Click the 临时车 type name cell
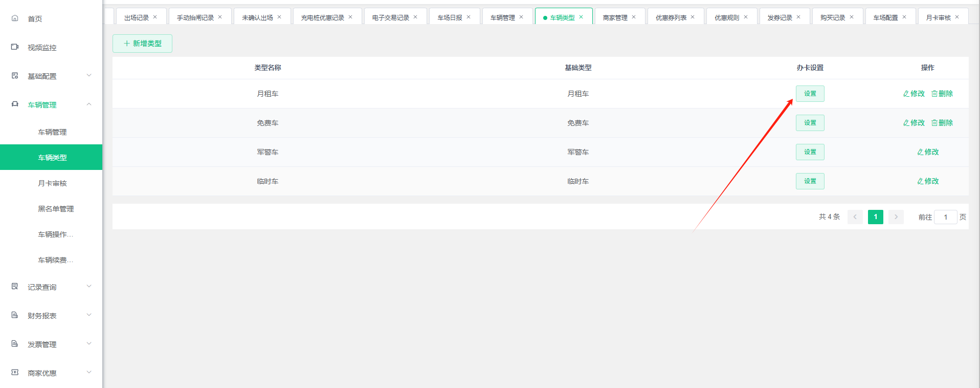Viewport: 980px width, 388px height. (268, 181)
